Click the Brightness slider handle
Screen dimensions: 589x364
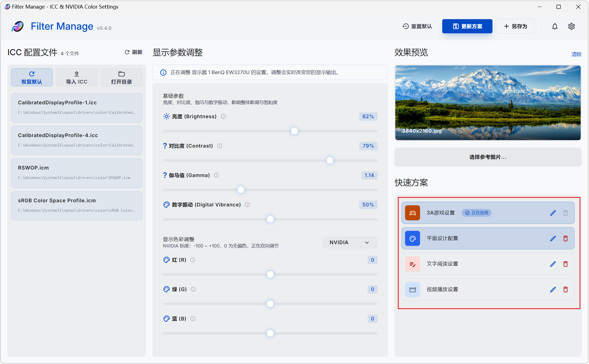pyautogui.click(x=294, y=131)
